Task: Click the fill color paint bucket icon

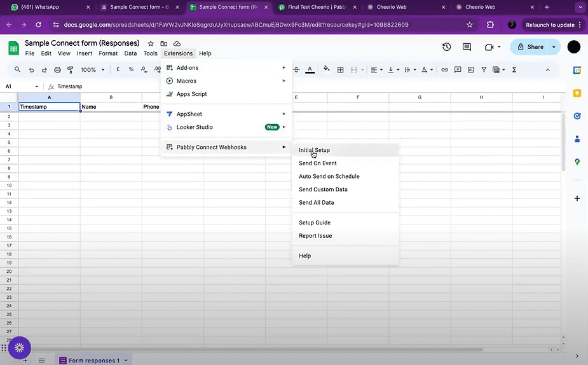Action: (x=326, y=69)
